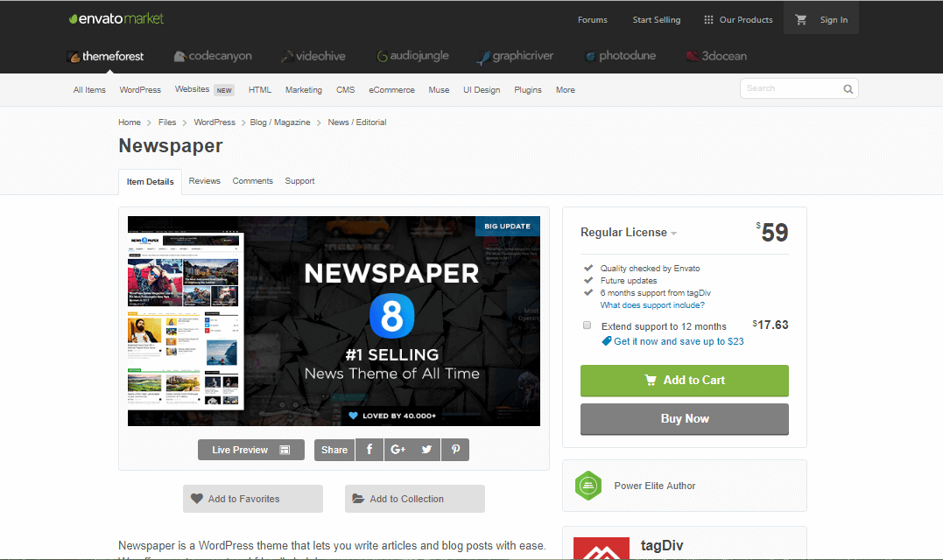Open the CMS category menu
This screenshot has width=943, height=560.
pyautogui.click(x=345, y=90)
